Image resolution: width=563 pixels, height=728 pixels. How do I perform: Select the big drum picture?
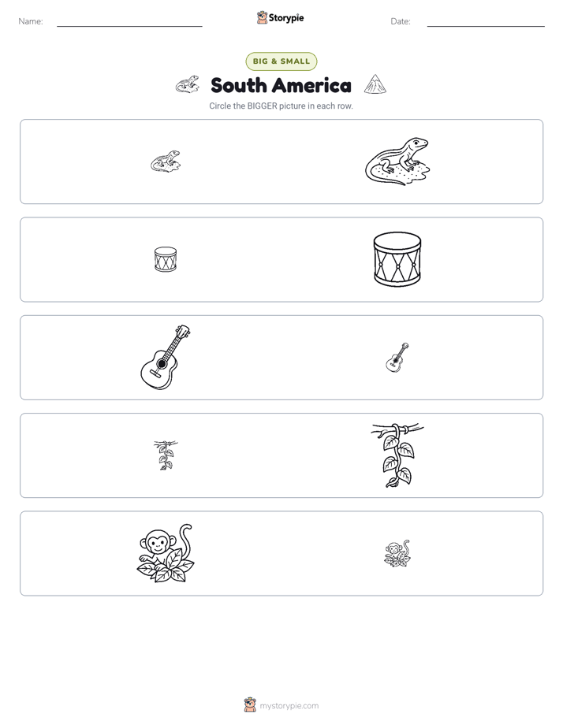point(397,259)
